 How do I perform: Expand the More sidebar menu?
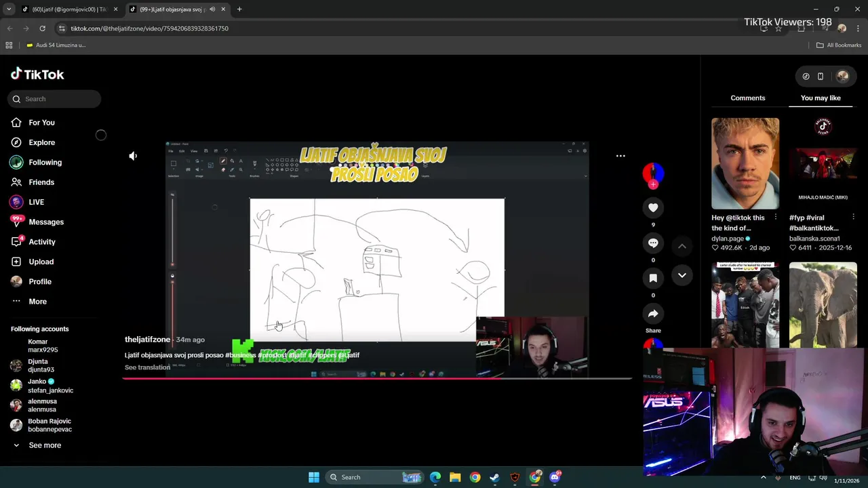[x=37, y=302]
